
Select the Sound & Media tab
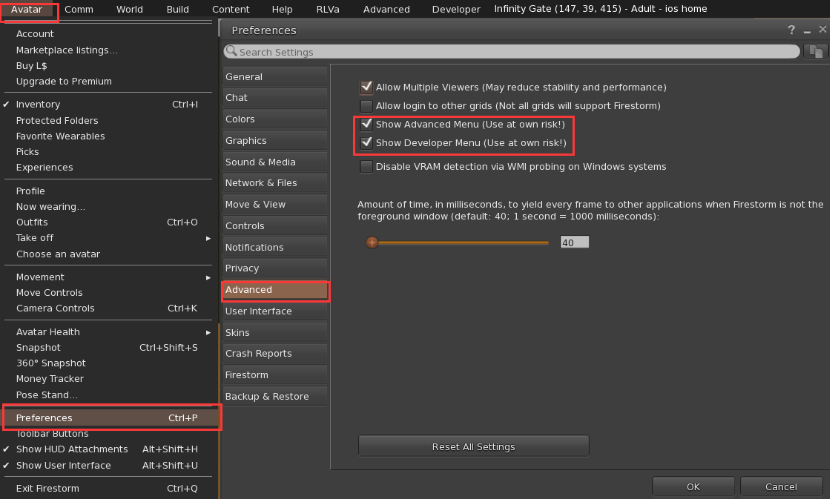point(275,162)
